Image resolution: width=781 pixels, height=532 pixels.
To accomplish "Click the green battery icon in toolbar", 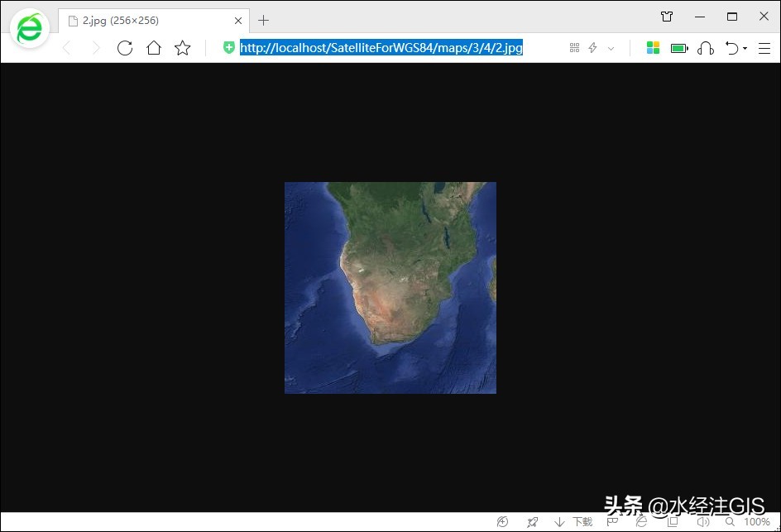I will tap(679, 48).
